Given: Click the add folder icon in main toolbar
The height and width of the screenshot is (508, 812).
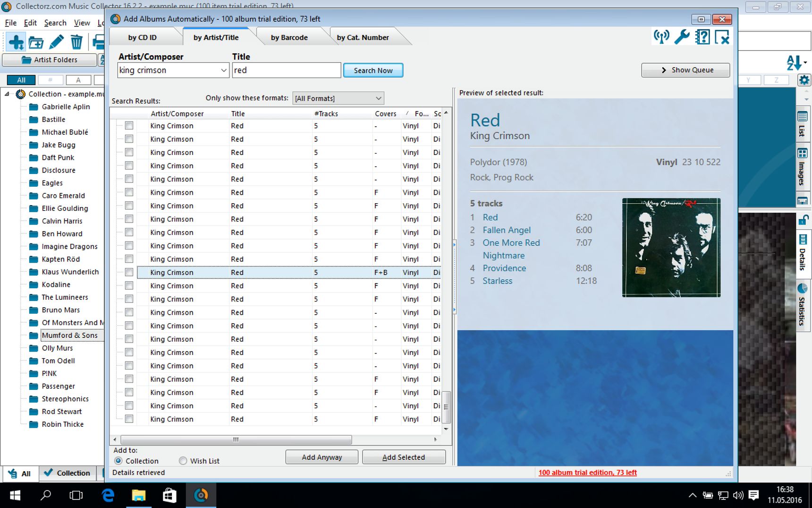Looking at the screenshot, I should coord(36,42).
